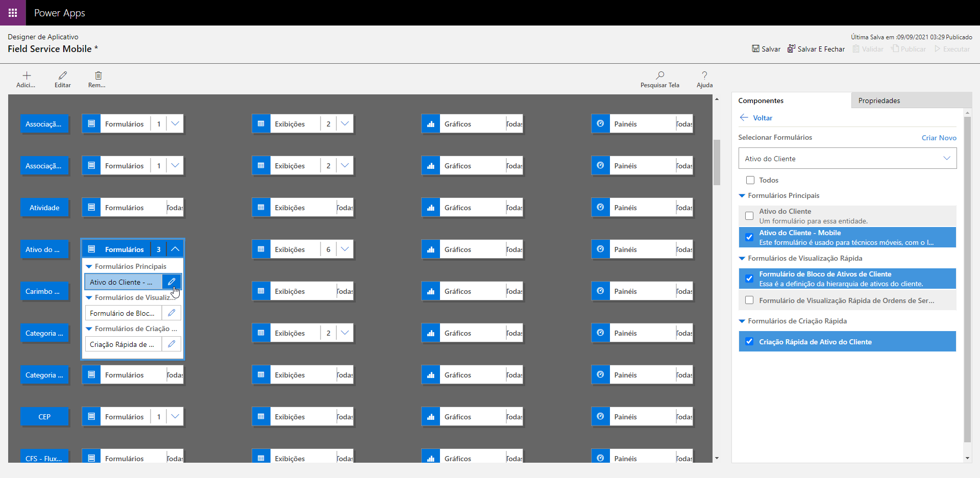The width and height of the screenshot is (980, 478).
Task: Check the Todos checkbox
Action: pyautogui.click(x=750, y=180)
